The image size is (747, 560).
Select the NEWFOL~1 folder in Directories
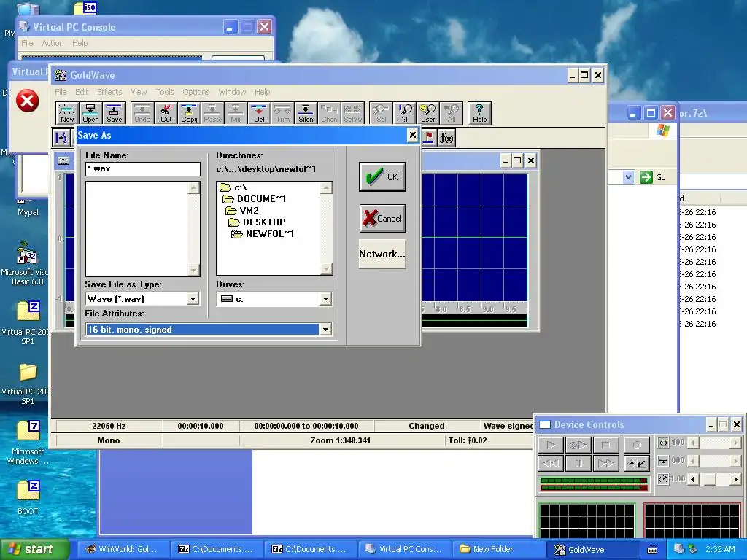(263, 234)
